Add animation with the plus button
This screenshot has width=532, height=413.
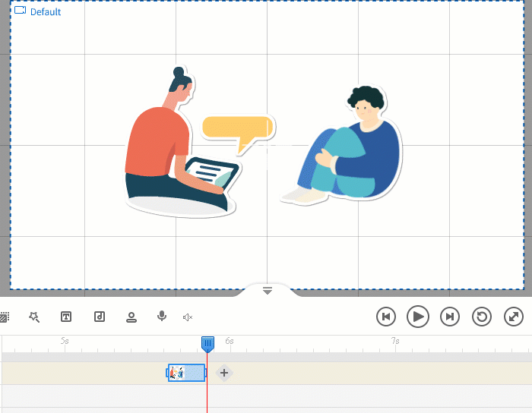[x=224, y=373]
